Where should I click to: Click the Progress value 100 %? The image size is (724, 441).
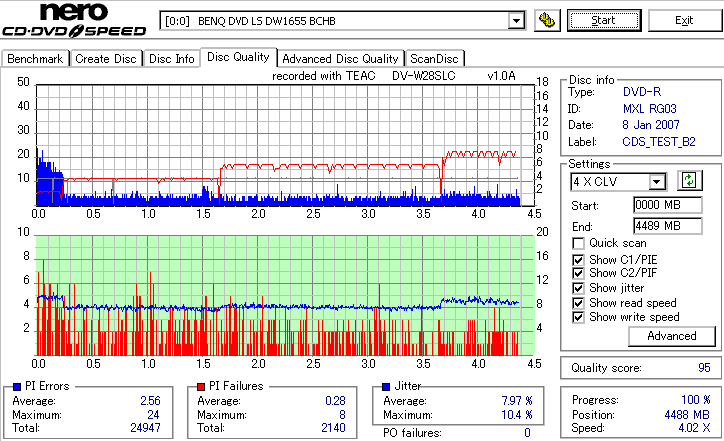(x=696, y=400)
